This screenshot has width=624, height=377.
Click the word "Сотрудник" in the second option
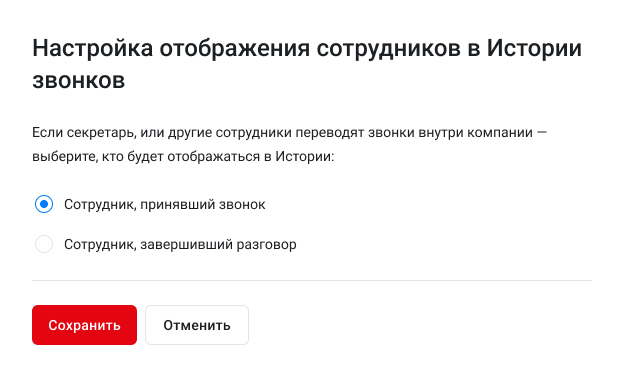(100, 244)
